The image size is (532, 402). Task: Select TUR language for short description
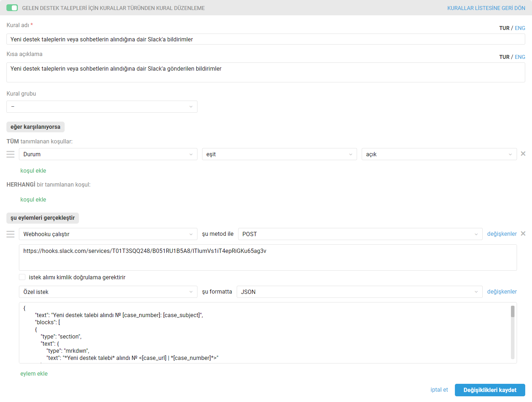click(x=504, y=57)
